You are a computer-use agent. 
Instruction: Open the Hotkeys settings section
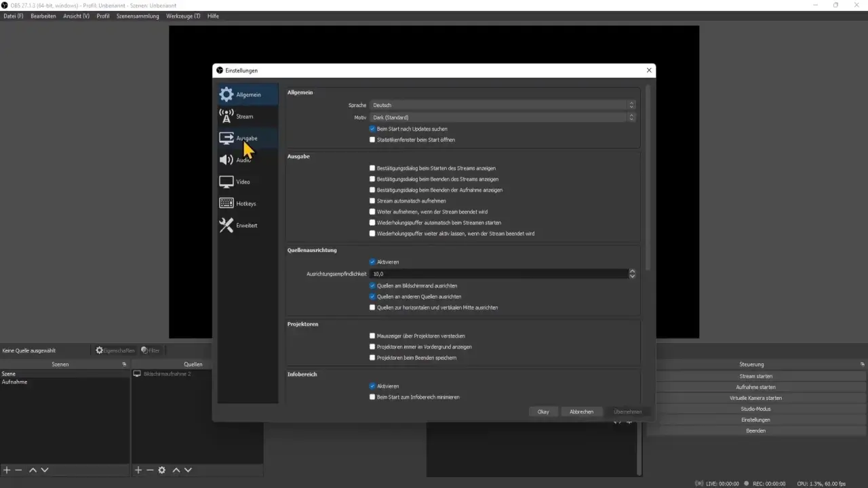(x=248, y=203)
